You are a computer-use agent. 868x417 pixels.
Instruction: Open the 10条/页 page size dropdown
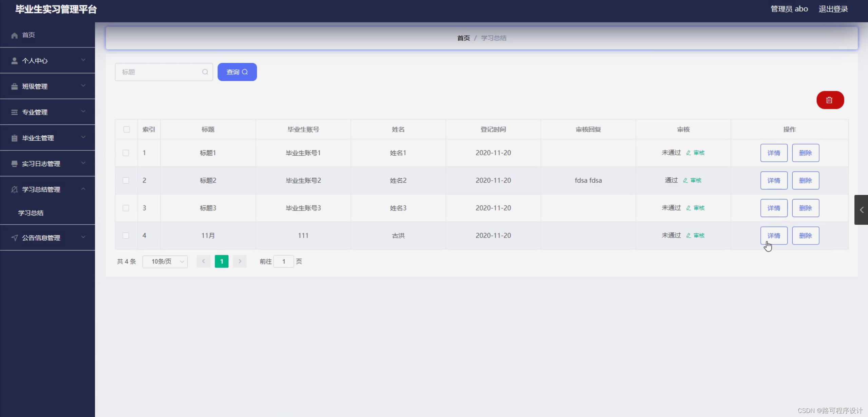coord(165,261)
